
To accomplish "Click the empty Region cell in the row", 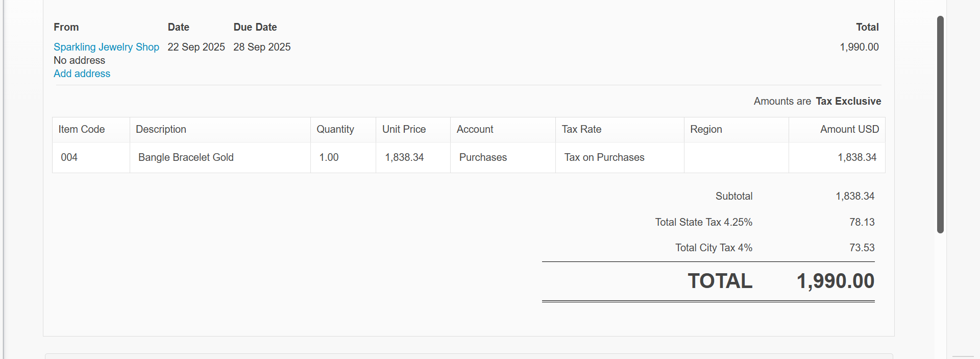I will click(x=736, y=157).
